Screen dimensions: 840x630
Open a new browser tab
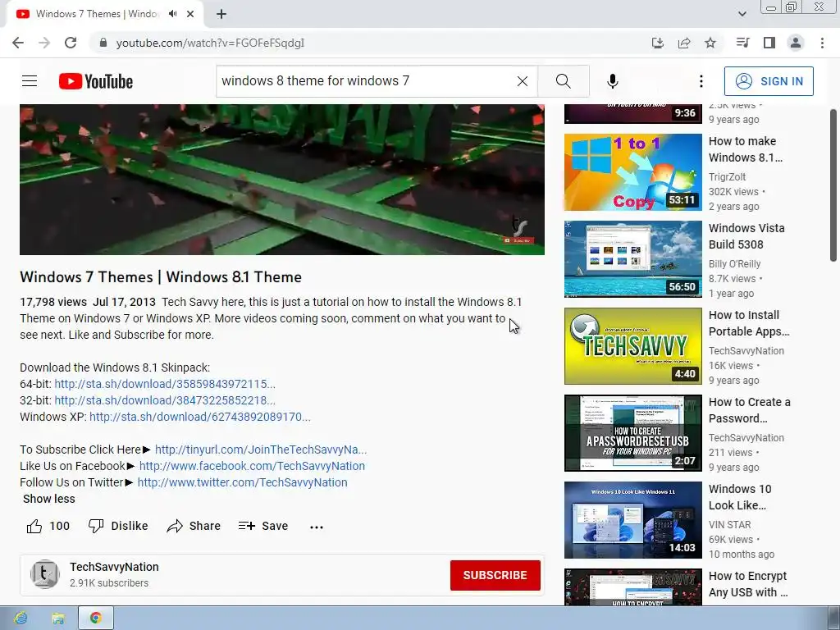[221, 14]
